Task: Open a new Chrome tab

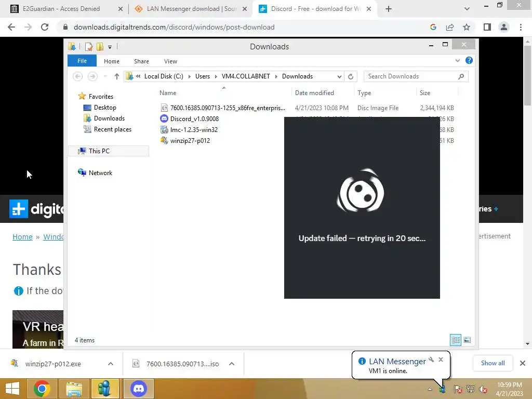Action: (389, 9)
